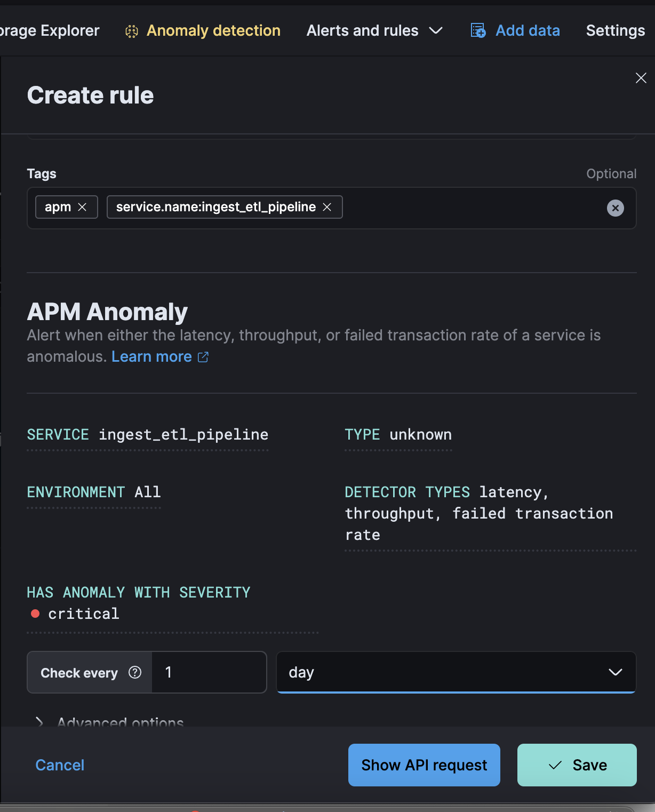This screenshot has height=812, width=655.
Task: Open the Settings menu item
Action: pos(615,31)
